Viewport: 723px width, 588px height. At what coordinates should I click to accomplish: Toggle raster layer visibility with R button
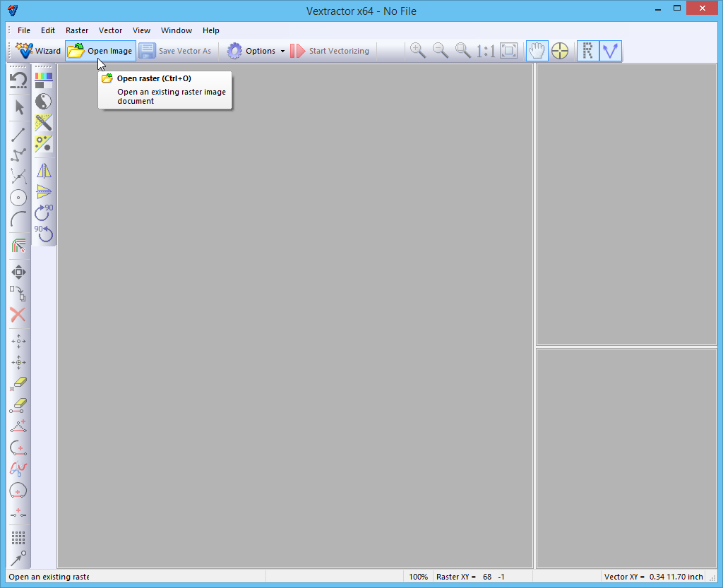coord(587,51)
